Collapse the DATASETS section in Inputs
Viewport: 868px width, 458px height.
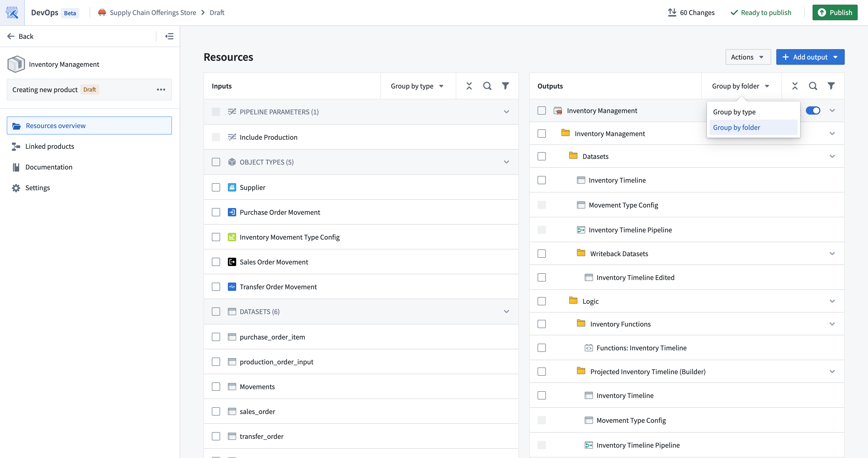pyautogui.click(x=507, y=312)
